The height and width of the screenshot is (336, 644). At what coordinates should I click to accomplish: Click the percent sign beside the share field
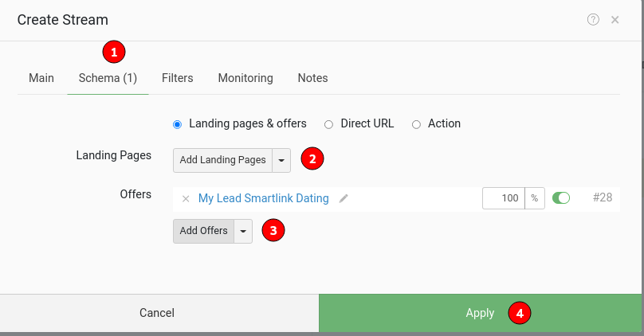click(534, 198)
